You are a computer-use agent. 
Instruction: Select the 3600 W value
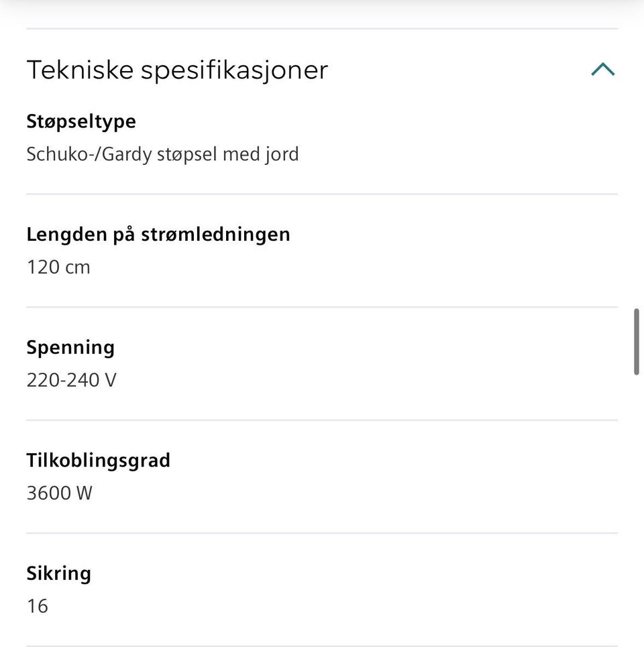point(59,493)
